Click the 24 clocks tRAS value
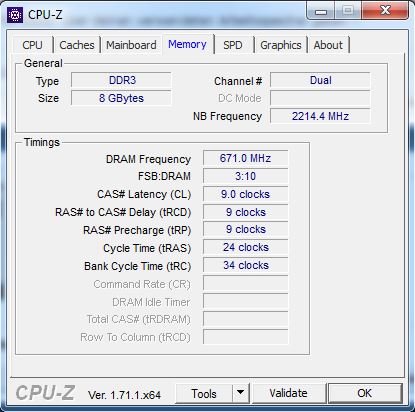Screen dimensions: 415x412 click(x=245, y=247)
